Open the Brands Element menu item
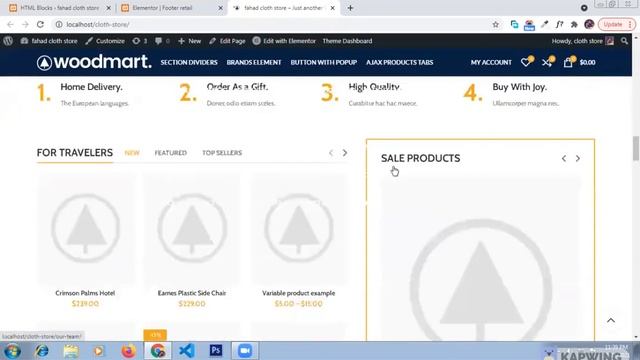 254,62
